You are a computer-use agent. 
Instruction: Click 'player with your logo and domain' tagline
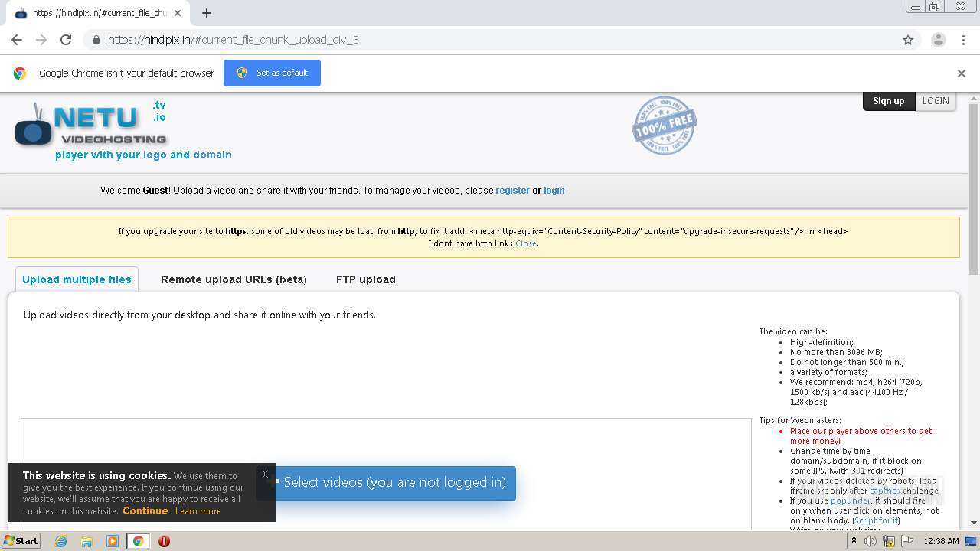[143, 155]
